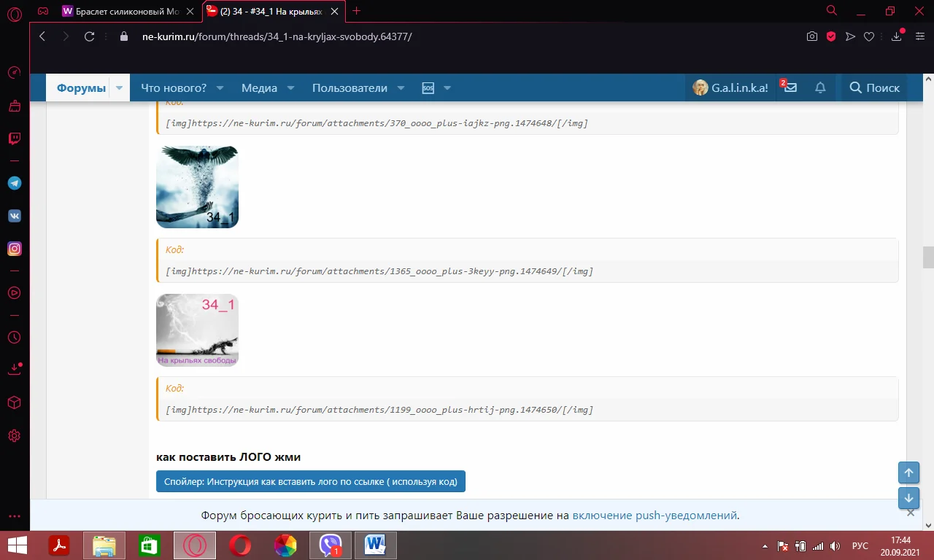Add page to bookmarks with heart icon

click(869, 36)
